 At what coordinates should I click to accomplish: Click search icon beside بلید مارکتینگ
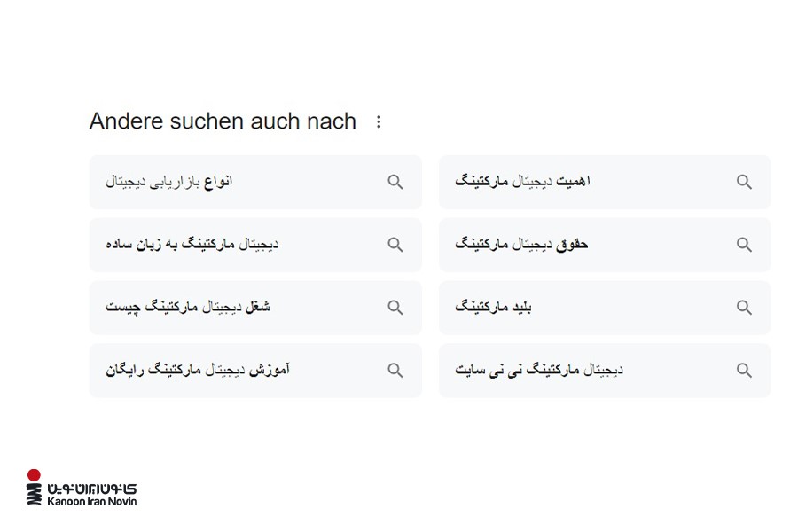(744, 308)
